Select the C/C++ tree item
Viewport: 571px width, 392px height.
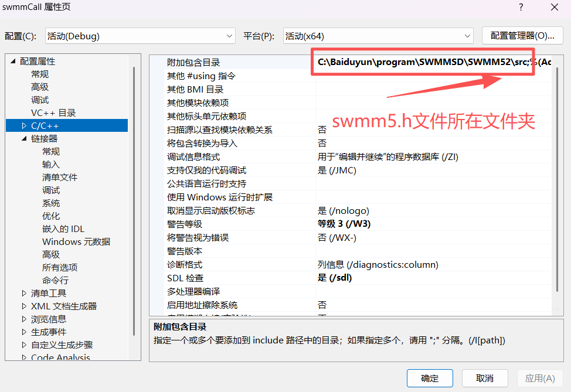click(x=45, y=125)
